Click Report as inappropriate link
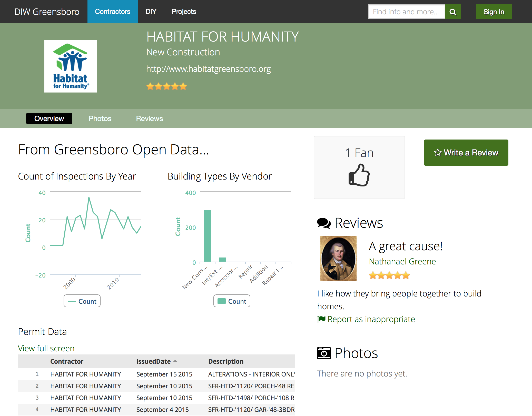532x416 pixels. pyautogui.click(x=371, y=319)
